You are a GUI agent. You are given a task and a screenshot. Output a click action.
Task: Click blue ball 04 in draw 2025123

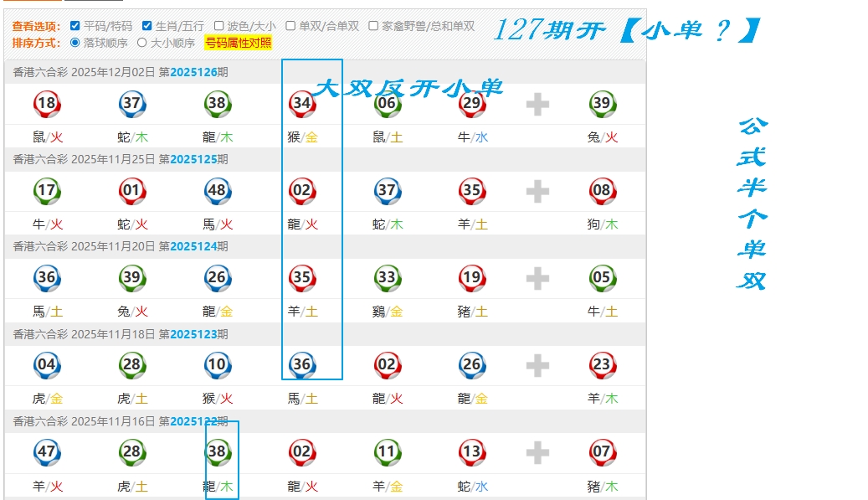(47, 365)
